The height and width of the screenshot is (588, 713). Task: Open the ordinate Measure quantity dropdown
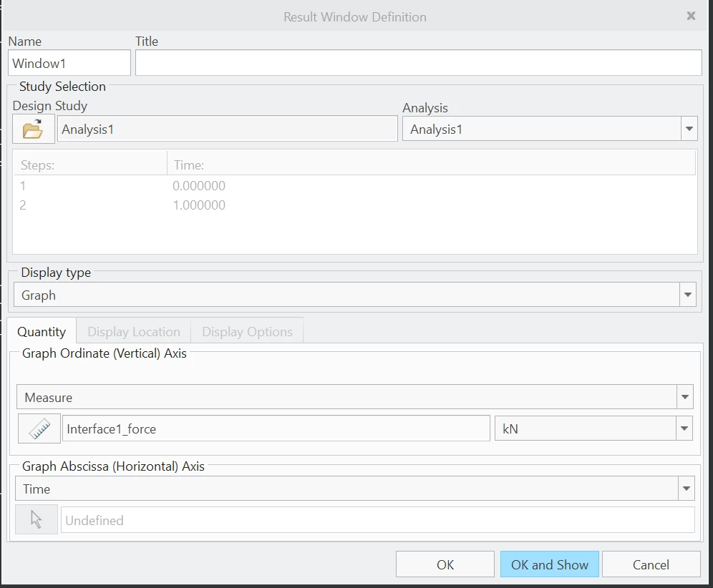click(354, 397)
